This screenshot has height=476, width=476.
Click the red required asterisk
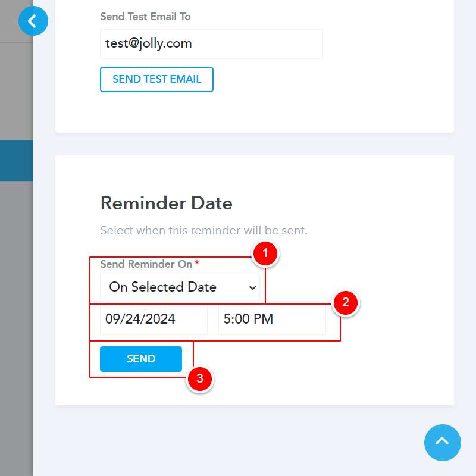[x=197, y=264]
